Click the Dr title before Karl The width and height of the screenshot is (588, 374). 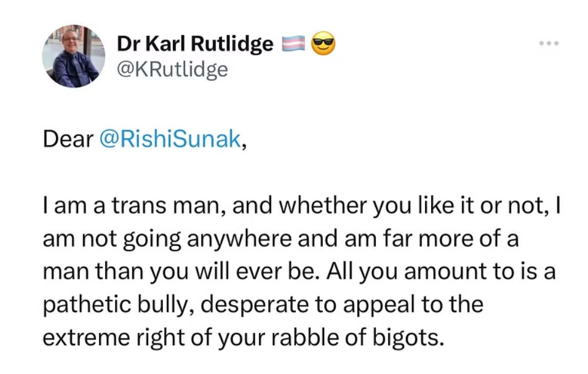pyautogui.click(x=128, y=44)
